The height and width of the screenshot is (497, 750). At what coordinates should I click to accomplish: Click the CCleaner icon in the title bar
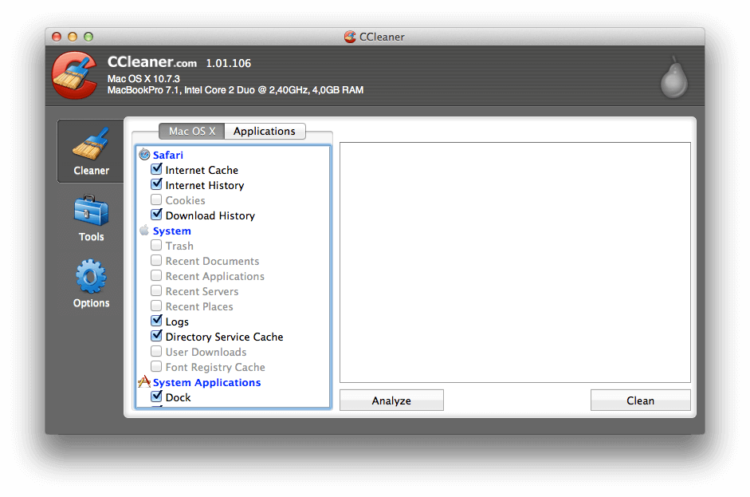(x=350, y=37)
